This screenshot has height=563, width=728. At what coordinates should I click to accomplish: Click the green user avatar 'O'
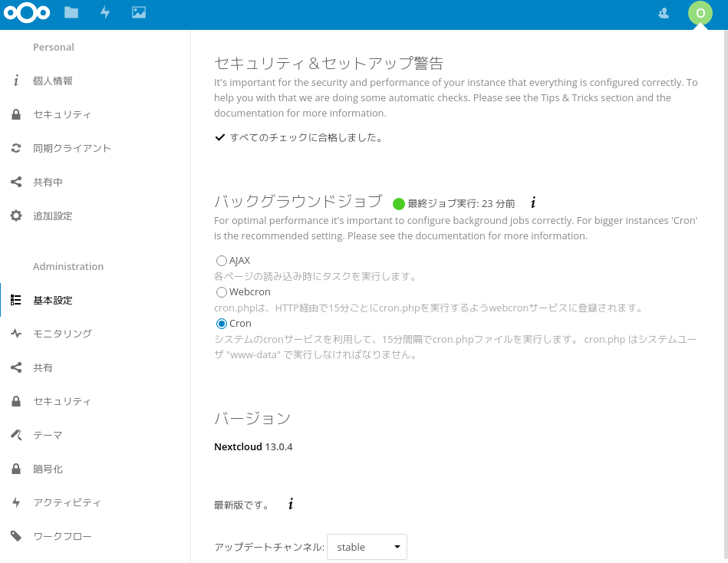click(x=700, y=13)
